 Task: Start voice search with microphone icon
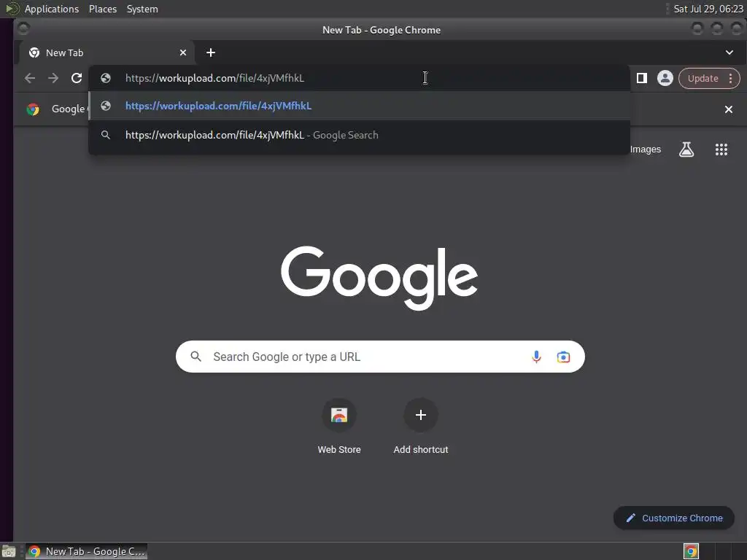click(x=536, y=357)
